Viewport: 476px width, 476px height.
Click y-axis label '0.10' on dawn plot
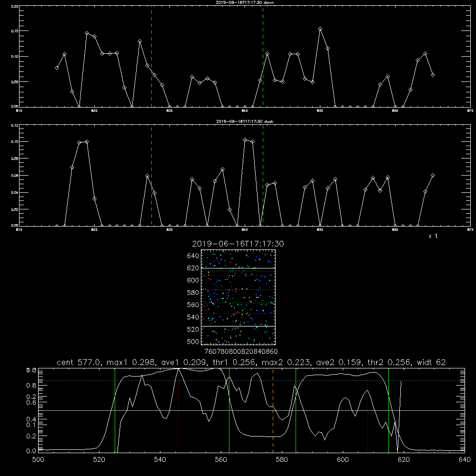[x=15, y=57]
